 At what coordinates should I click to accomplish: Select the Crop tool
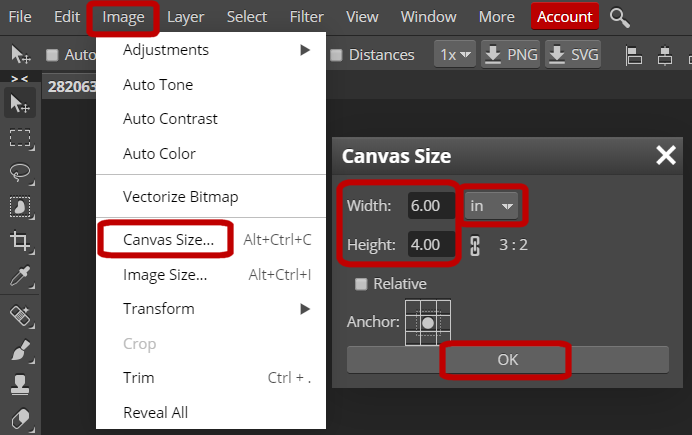20,241
